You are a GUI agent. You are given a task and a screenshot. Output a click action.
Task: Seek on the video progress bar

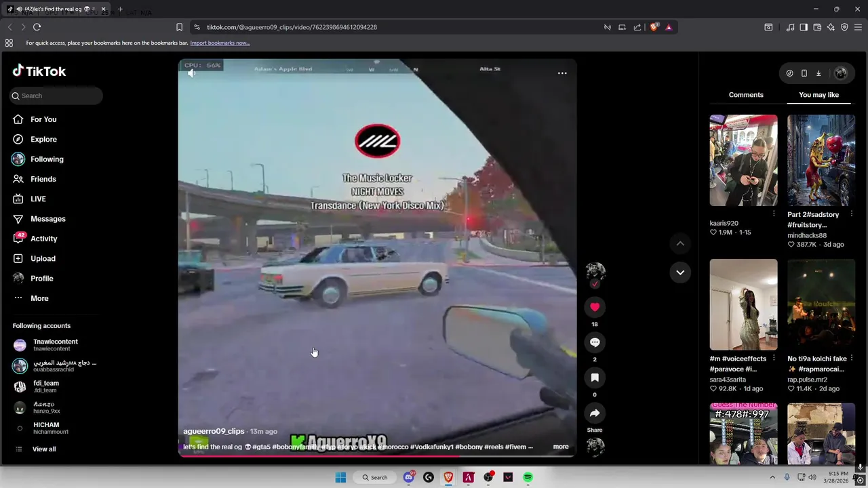coord(377,456)
